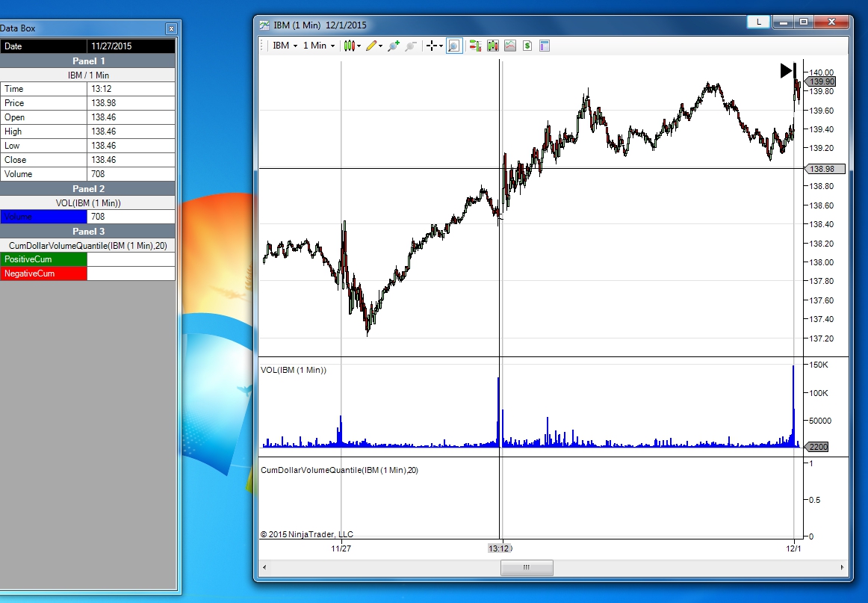Click the VOL(IBM (1 Min)) label in the chart
Viewport: 868px width, 603px height.
tap(294, 370)
